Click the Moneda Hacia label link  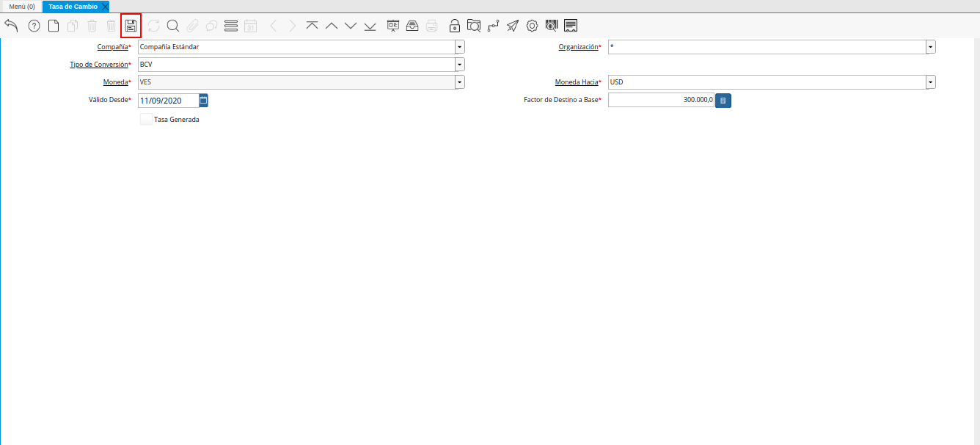point(577,82)
